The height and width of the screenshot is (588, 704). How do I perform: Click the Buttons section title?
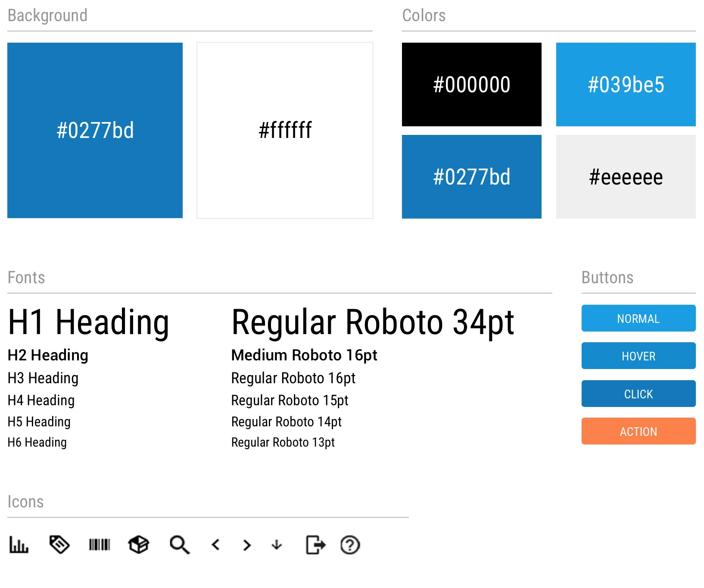(x=607, y=278)
